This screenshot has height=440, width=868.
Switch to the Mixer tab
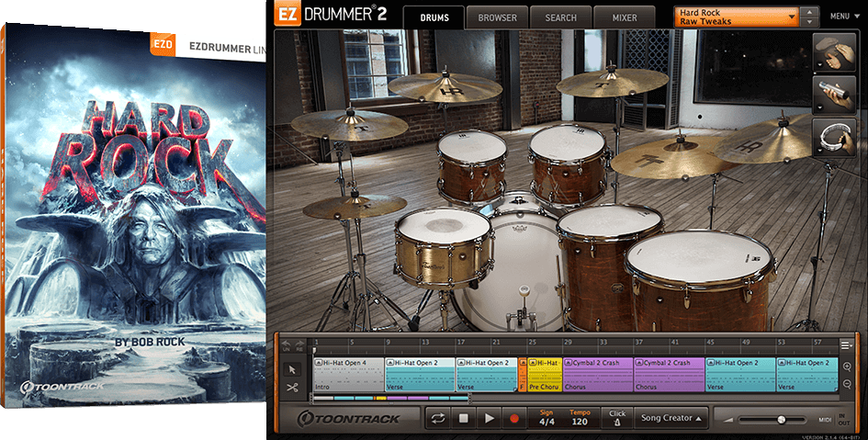click(625, 17)
